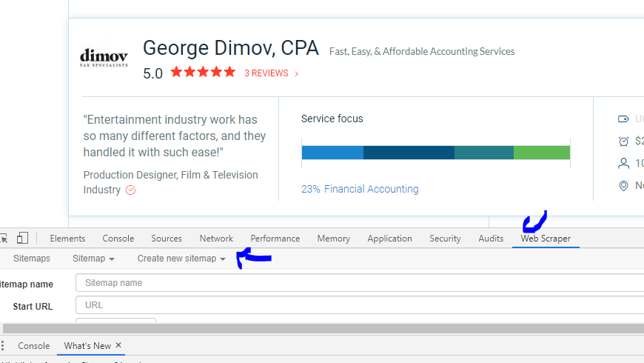Open the Application tab
This screenshot has height=363, width=644.
coord(390,239)
